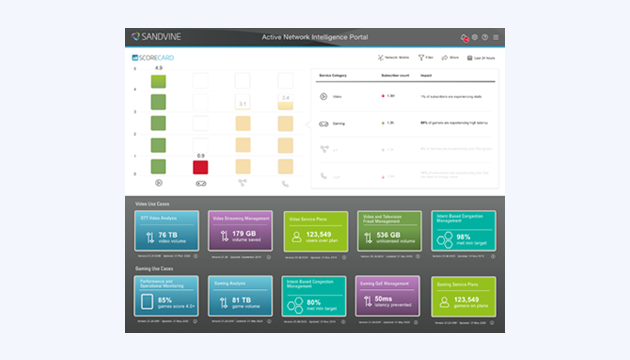The image size is (630, 360).
Task: Click the help question mark icon
Action: pyautogui.click(x=485, y=37)
